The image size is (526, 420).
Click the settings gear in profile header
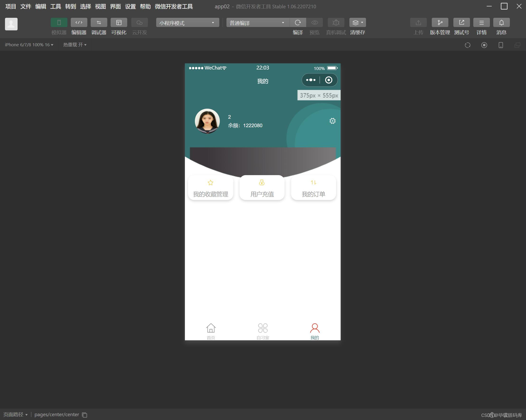(x=332, y=121)
